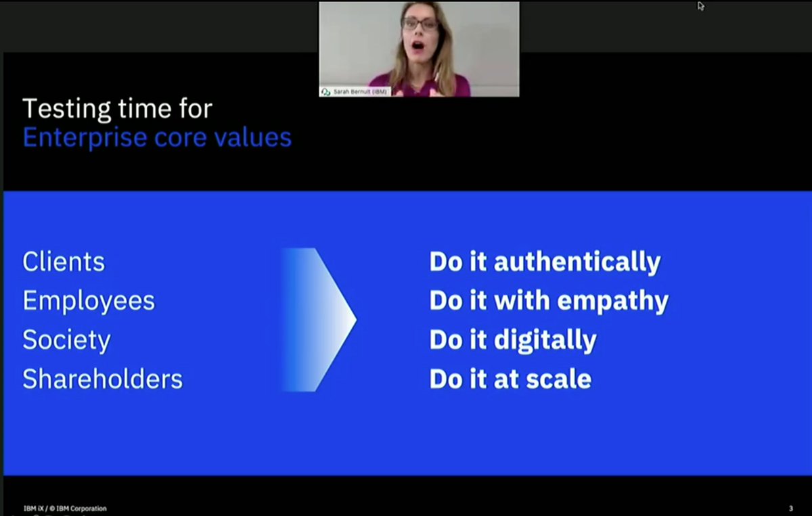The height and width of the screenshot is (516, 812).
Task: Select the line 'Do it authentically'
Action: (x=545, y=262)
